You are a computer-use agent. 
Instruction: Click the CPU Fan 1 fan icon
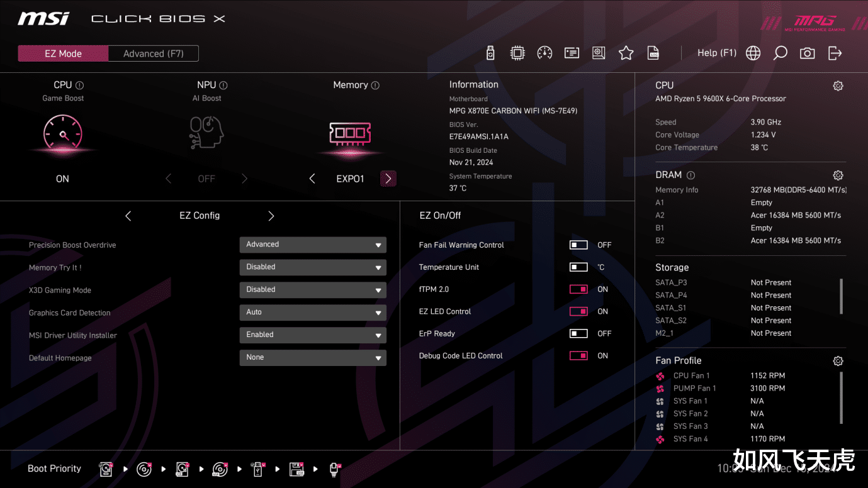tap(660, 376)
